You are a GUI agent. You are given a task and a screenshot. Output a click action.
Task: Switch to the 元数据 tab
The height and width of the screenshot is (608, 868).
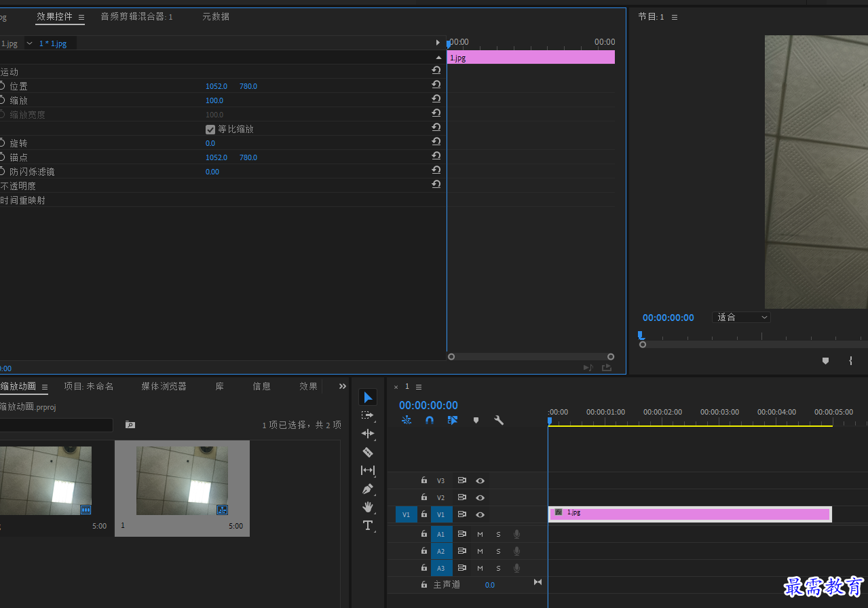216,16
